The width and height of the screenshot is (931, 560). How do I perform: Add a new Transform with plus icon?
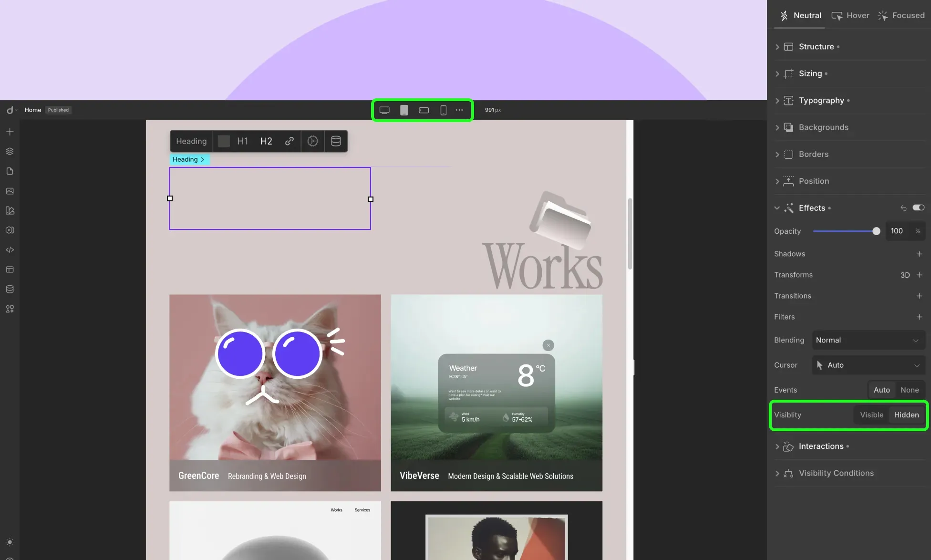919,275
